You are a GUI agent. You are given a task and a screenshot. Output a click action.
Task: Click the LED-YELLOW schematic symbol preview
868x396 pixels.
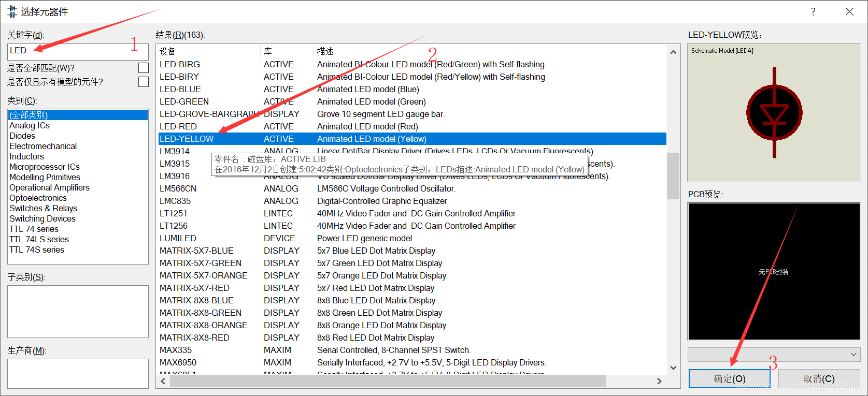tap(774, 112)
